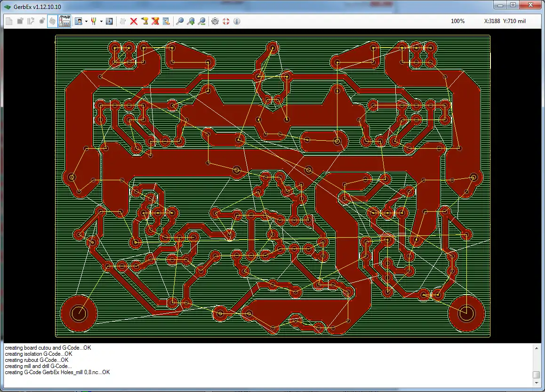Click the new blank document icon
Image resolution: width=545 pixels, height=392 pixels.
click(9, 21)
